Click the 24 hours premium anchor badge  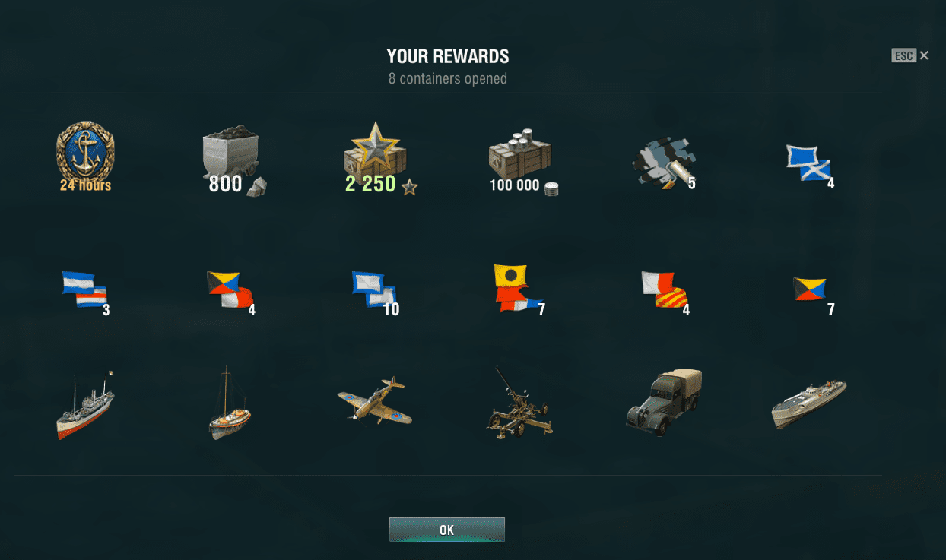tap(85, 156)
